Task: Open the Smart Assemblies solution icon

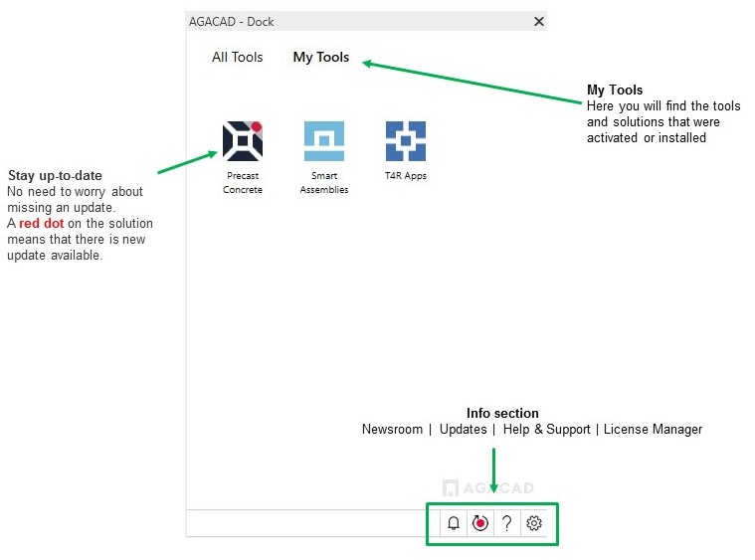Action: 324,141
